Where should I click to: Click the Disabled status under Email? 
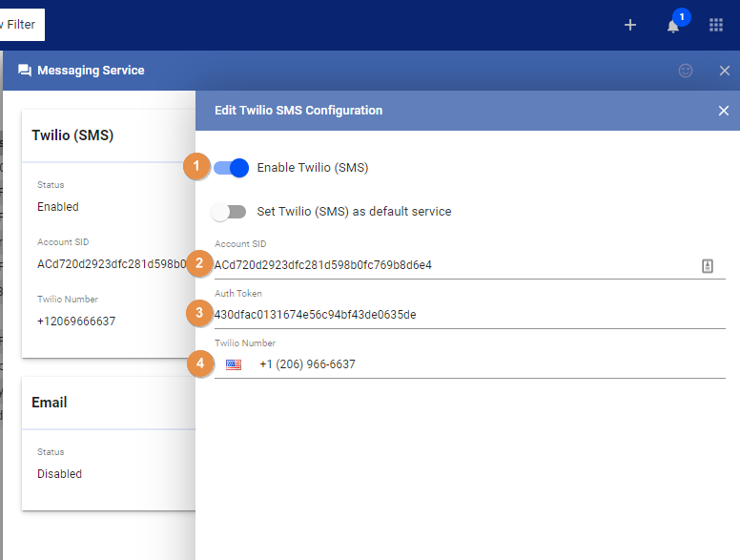(59, 473)
